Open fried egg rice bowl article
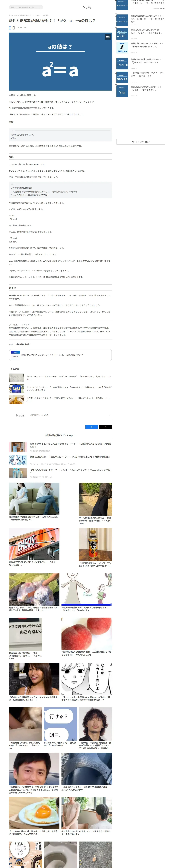 [34, 816]
